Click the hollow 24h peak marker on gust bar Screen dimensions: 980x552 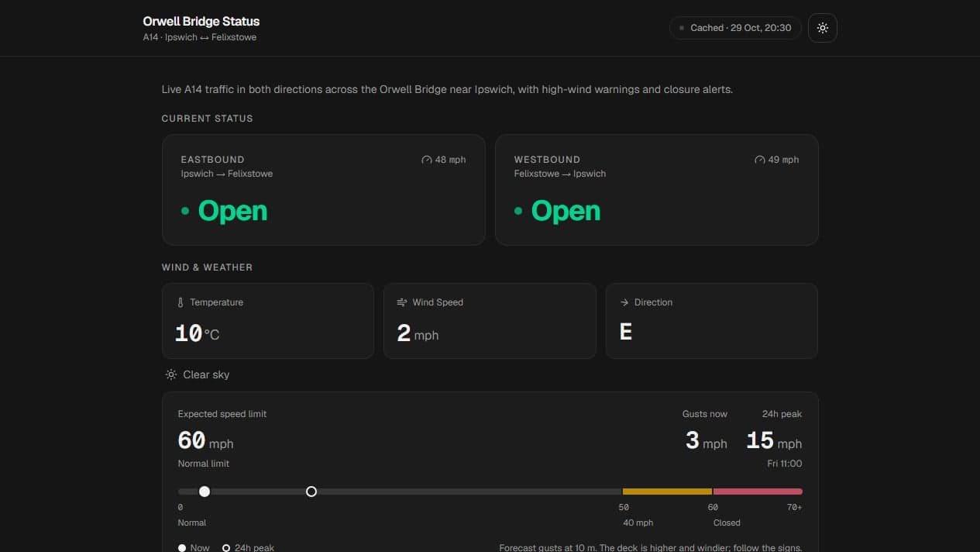pos(311,492)
